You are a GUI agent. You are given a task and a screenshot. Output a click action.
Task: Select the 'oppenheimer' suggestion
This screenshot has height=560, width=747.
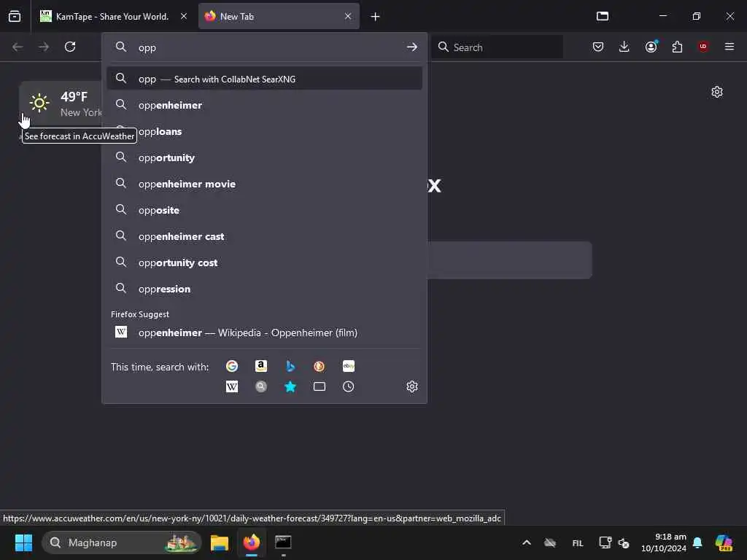pos(264,105)
